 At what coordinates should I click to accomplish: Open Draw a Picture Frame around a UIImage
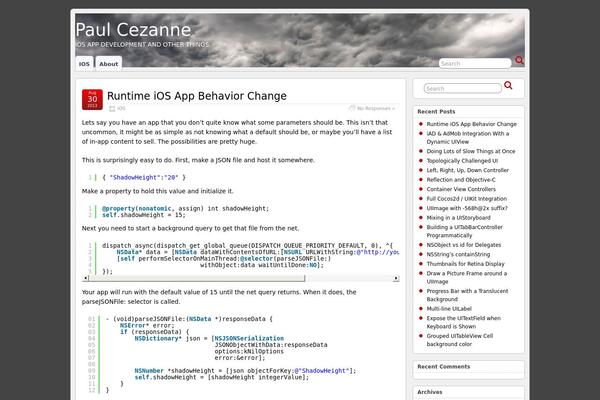click(x=467, y=278)
